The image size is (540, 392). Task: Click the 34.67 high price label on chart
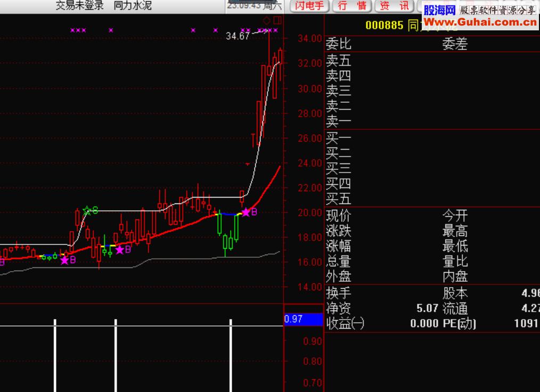point(238,36)
